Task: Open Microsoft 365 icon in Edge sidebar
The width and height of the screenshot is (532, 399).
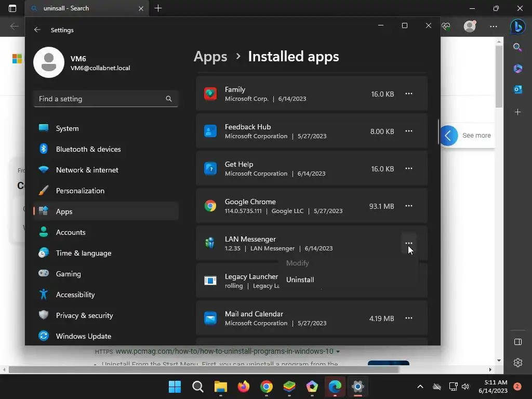Action: tap(518, 68)
